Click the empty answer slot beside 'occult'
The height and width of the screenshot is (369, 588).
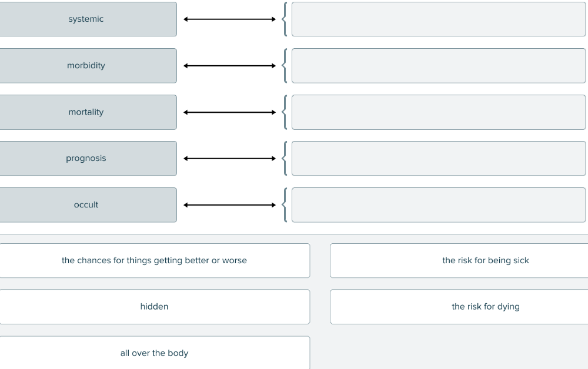point(438,205)
